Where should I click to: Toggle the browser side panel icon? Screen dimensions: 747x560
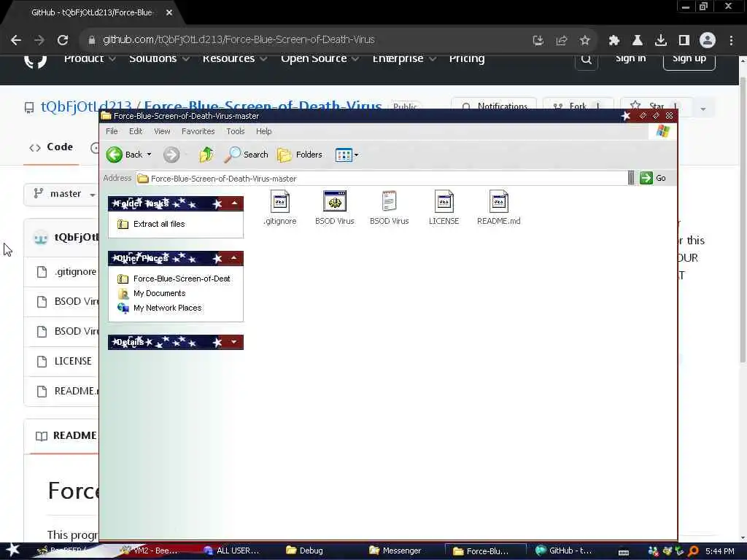684,41
